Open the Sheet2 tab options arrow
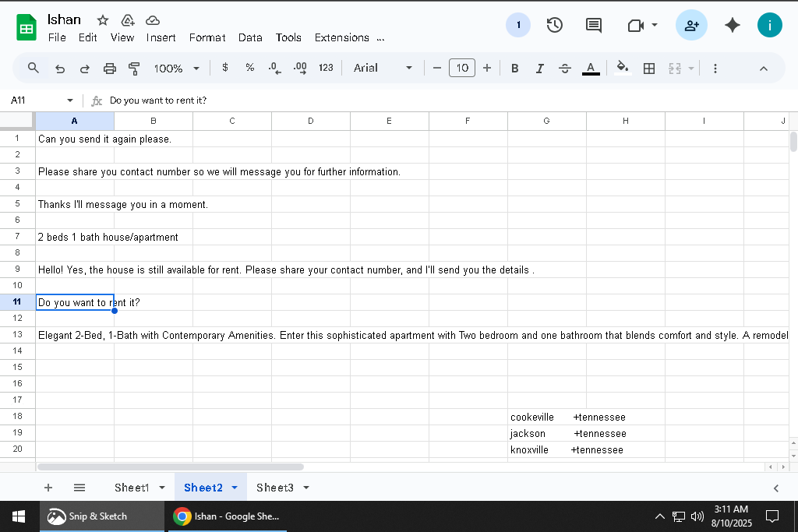798x532 pixels. click(x=235, y=488)
